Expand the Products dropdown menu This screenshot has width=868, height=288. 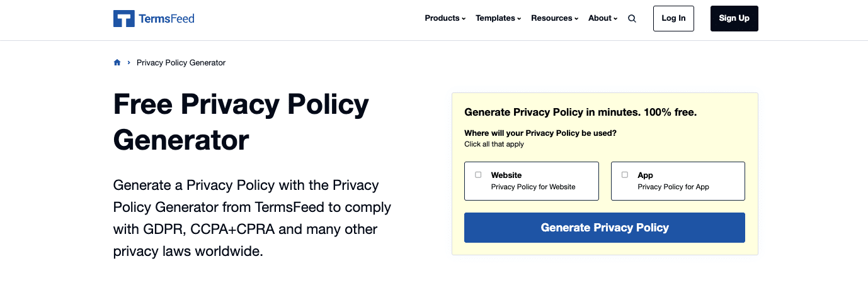point(445,18)
